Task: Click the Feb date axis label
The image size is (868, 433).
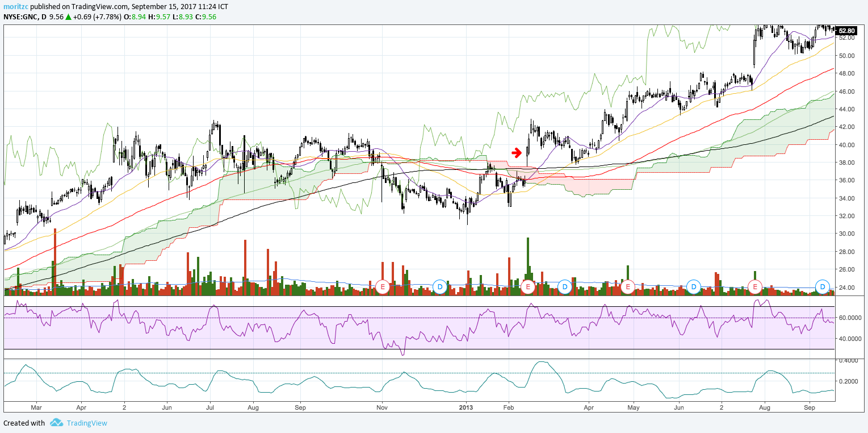Action: [509, 407]
